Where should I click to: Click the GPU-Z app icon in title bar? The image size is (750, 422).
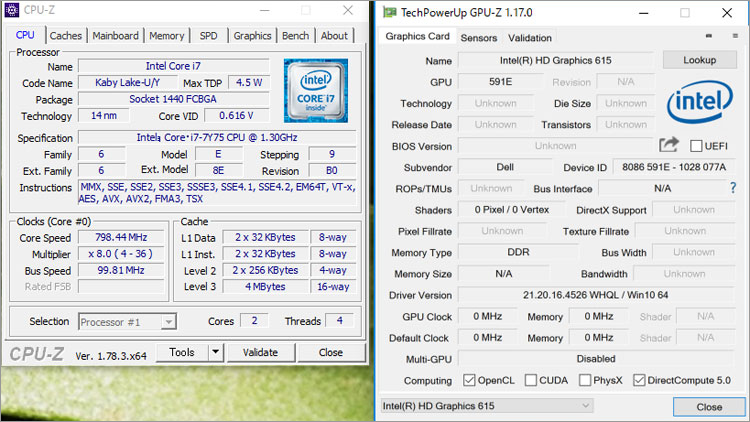[390, 12]
